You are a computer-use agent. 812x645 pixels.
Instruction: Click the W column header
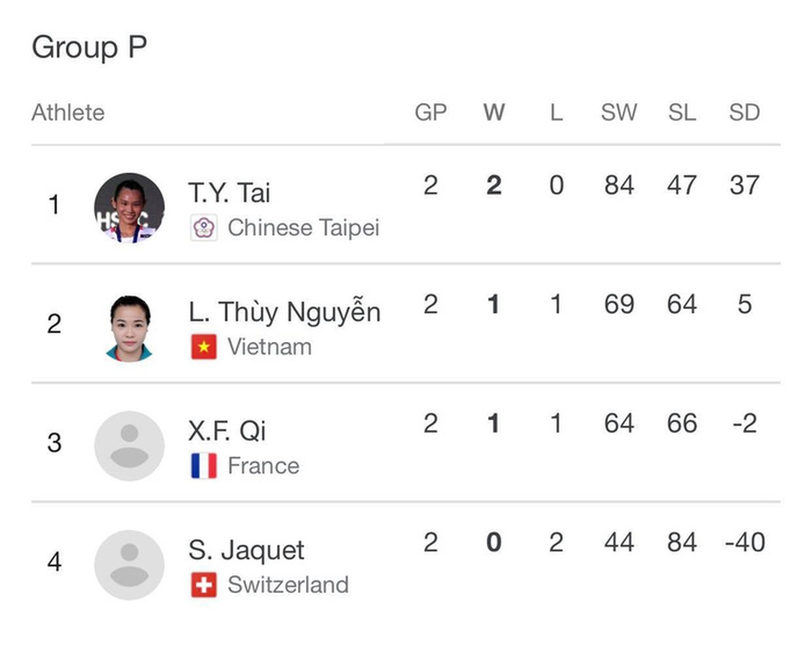pos(494,112)
